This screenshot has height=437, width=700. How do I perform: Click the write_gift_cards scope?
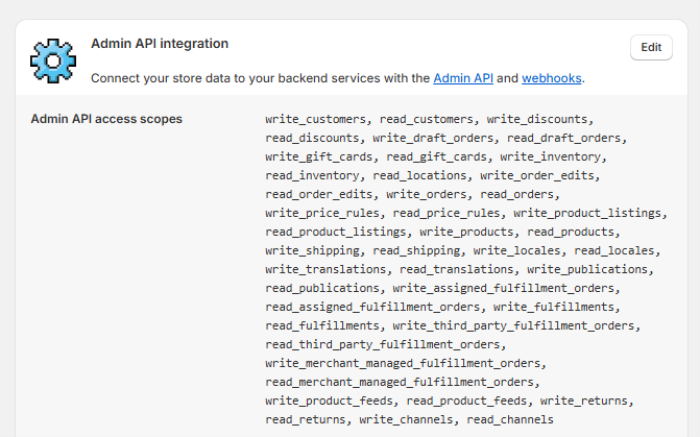pos(321,157)
